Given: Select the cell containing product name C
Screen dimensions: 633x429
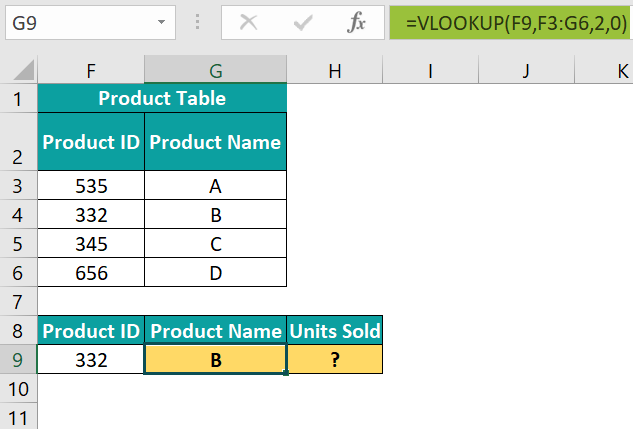Looking at the screenshot, I should [x=216, y=244].
